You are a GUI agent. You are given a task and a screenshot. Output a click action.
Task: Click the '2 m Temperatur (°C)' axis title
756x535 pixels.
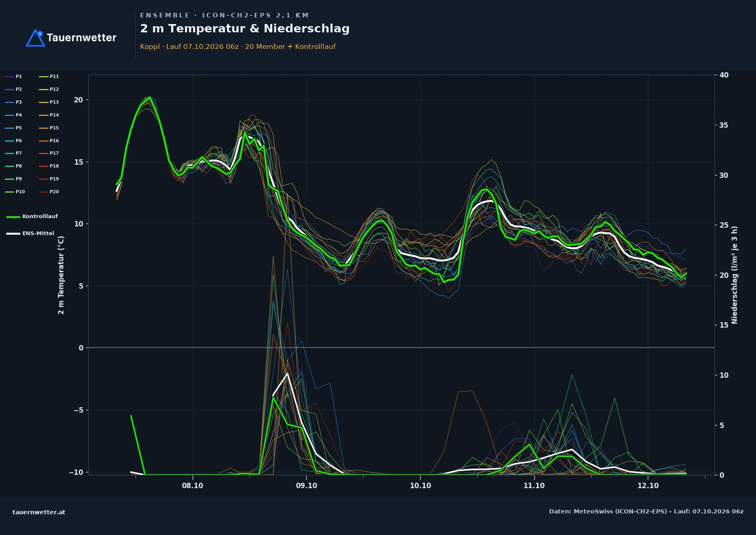61,275
